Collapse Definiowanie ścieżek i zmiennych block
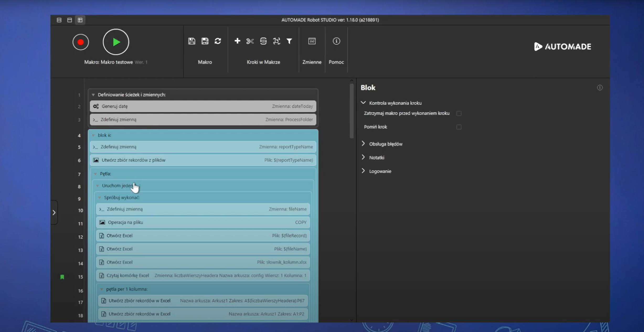Viewport: 644px width, 332px height. click(93, 95)
